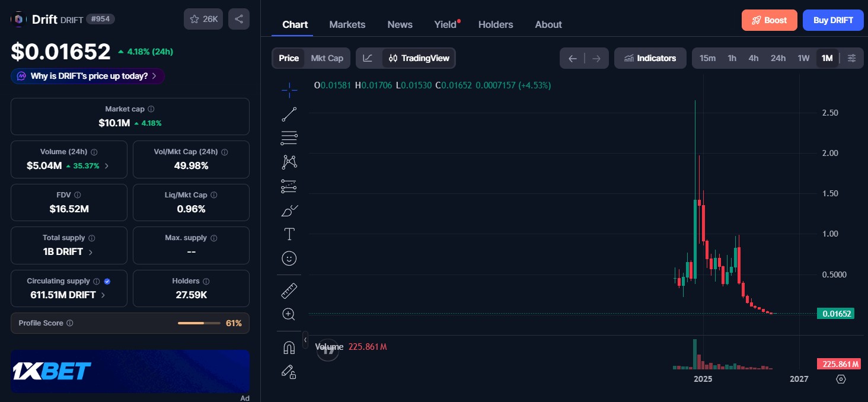Expand the Volume (24h) details chevron
The width and height of the screenshot is (868, 402).
(x=107, y=166)
